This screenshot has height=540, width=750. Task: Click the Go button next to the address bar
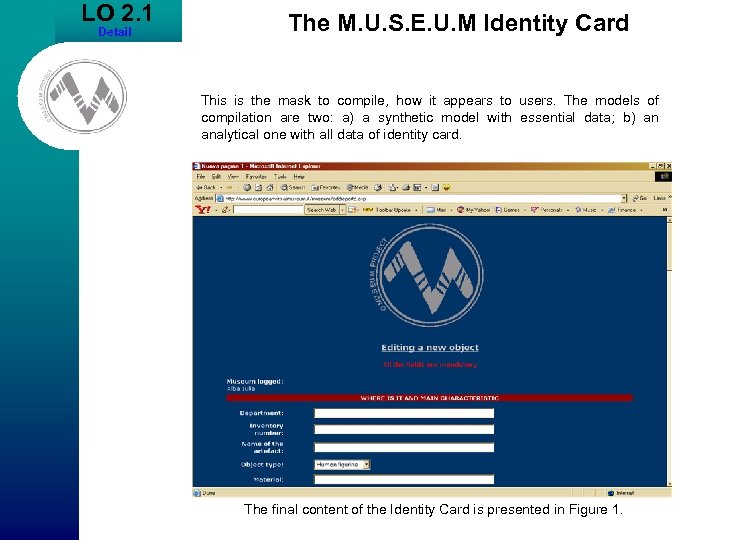(x=640, y=198)
